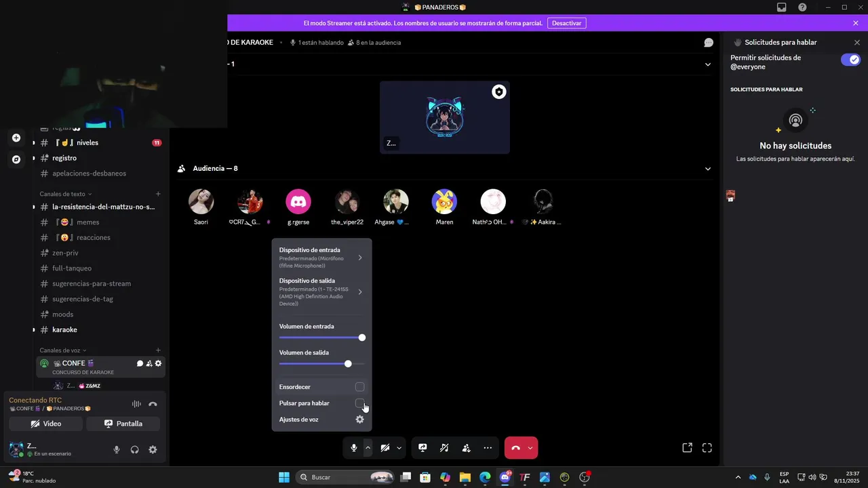This screenshot has width=868, height=488.
Task: Open the stage chat bubble icon
Action: (x=709, y=43)
